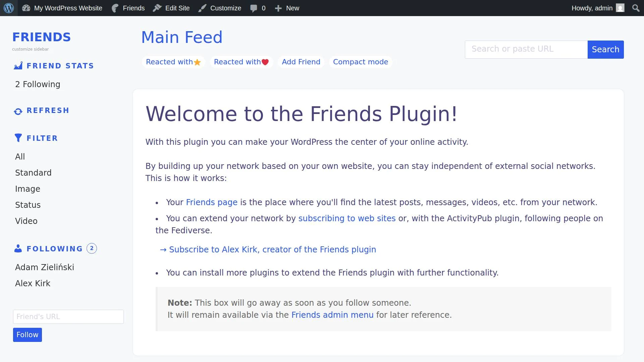Select the All filter
644x362 pixels.
pyautogui.click(x=20, y=157)
